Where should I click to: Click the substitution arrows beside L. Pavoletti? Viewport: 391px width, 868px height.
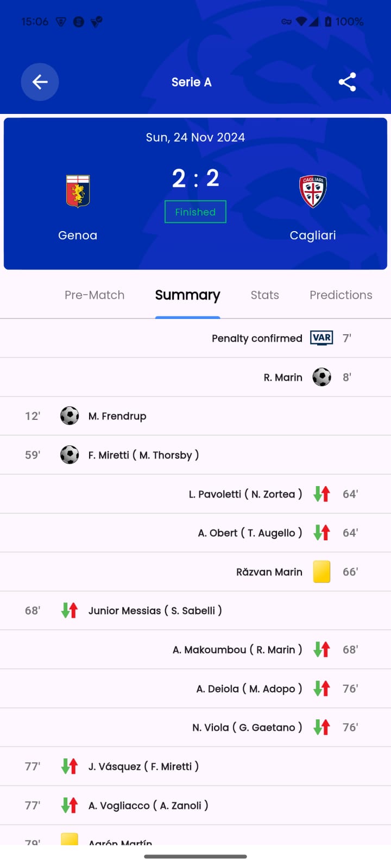click(x=321, y=494)
